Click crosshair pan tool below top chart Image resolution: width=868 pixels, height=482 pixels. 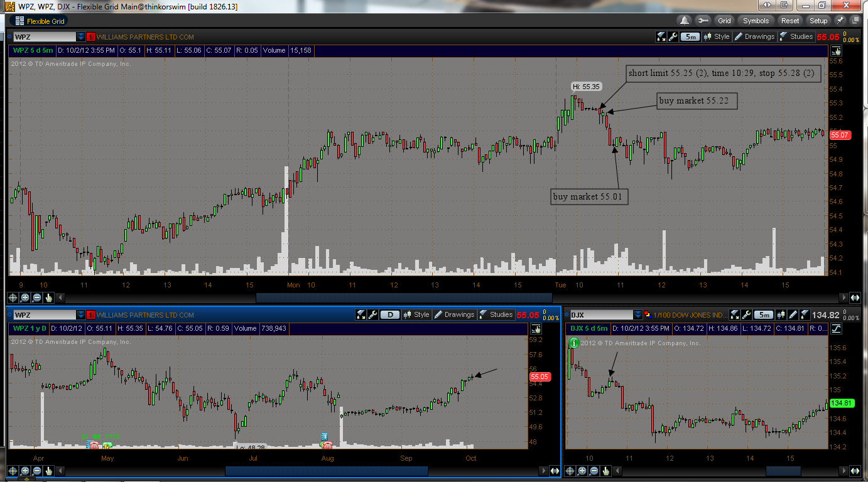click(x=13, y=297)
